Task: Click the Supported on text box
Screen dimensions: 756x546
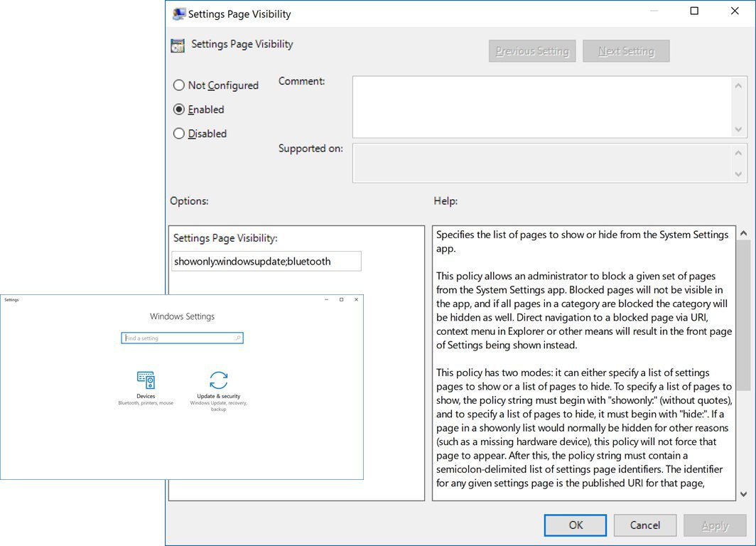Action: point(542,163)
